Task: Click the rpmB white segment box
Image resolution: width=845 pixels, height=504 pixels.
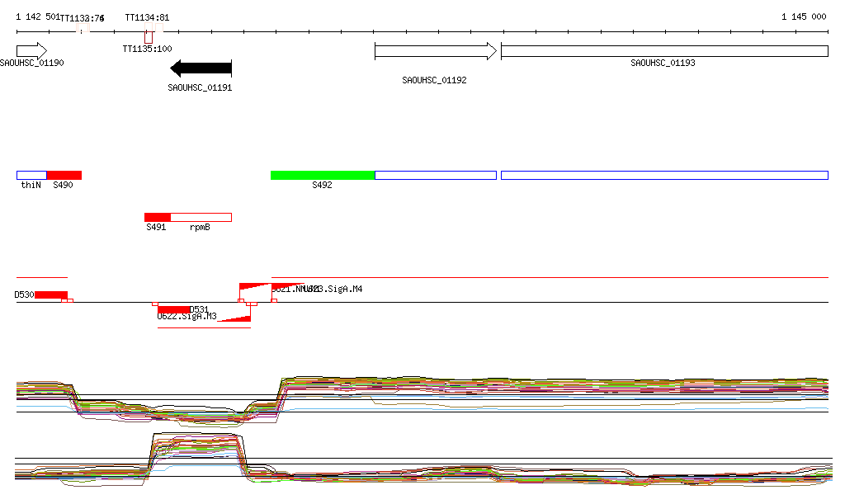Action: pyautogui.click(x=201, y=217)
